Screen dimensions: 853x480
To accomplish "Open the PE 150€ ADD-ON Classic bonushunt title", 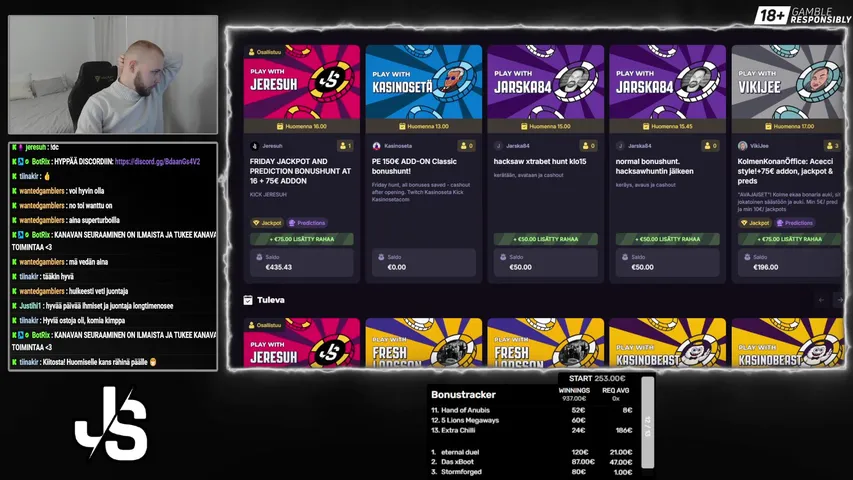I will [415, 167].
